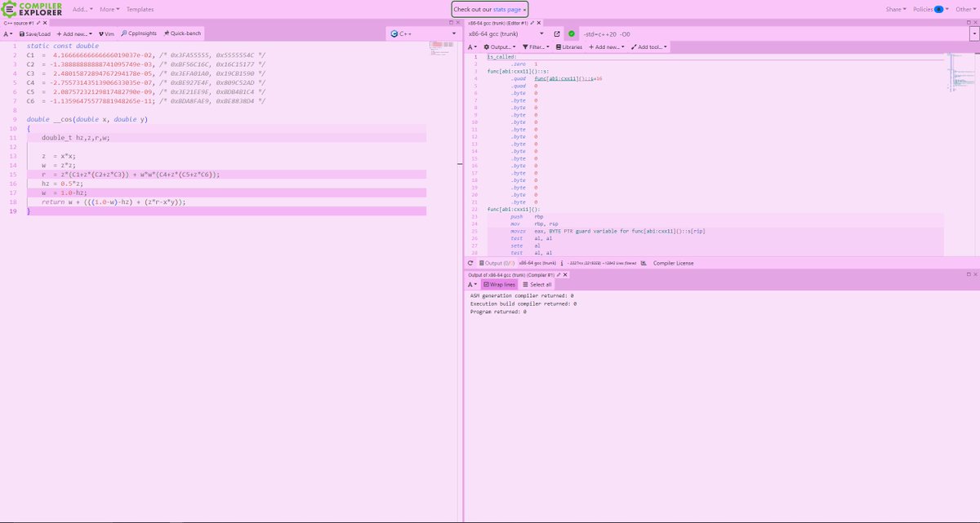The height and width of the screenshot is (523, 980).
Task: Click Select all in output pane
Action: click(537, 285)
